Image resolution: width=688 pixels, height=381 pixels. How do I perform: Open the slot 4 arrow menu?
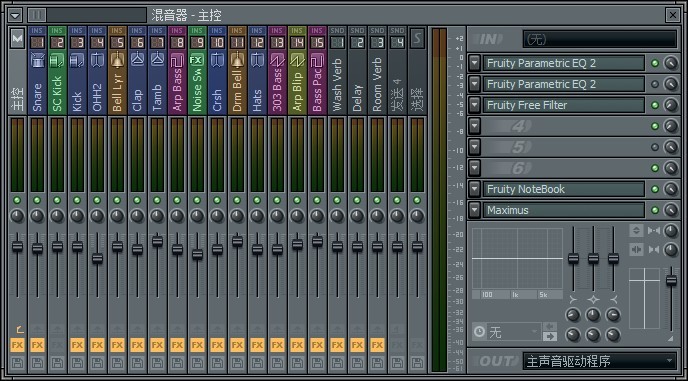click(474, 126)
